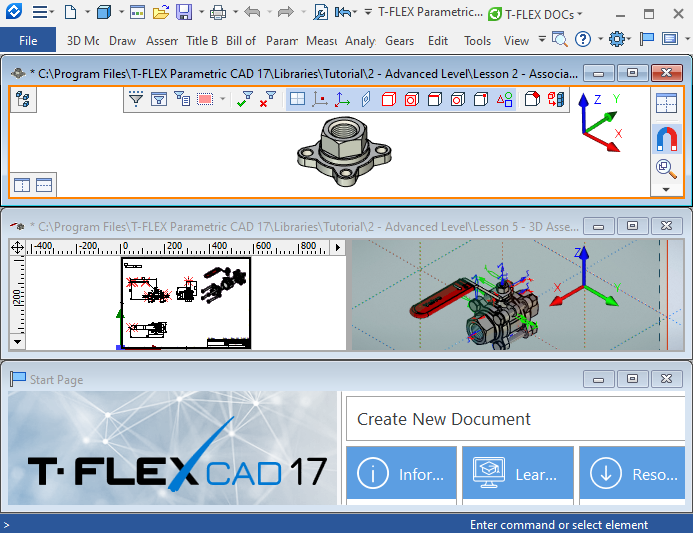Screen dimensions: 693x533
Task: Toggle the red cube body filter
Action: [388, 99]
